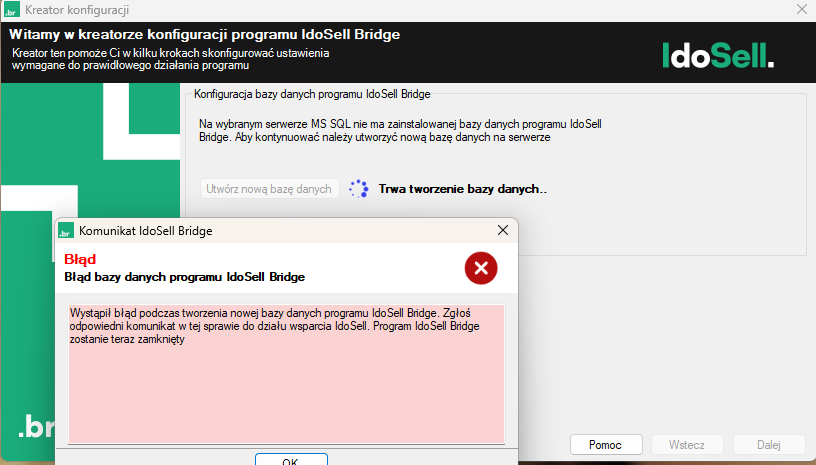Close the Komunikat IdoSell Bridge dialog
The width and height of the screenshot is (816, 465).
503,230
